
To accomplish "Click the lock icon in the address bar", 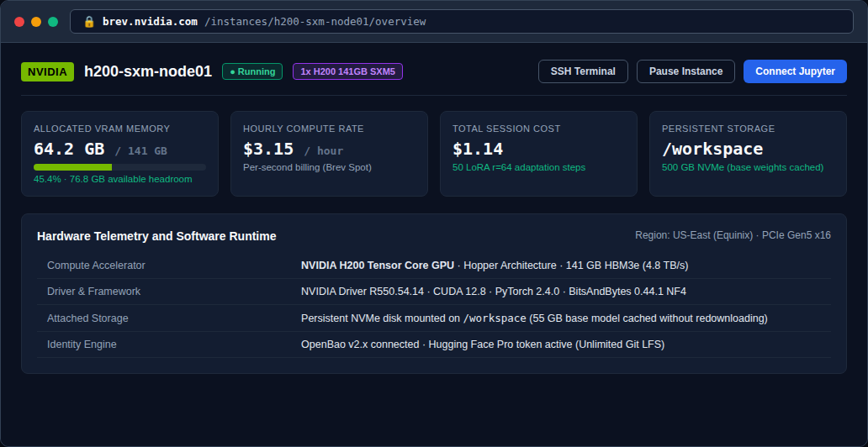I will (x=89, y=22).
